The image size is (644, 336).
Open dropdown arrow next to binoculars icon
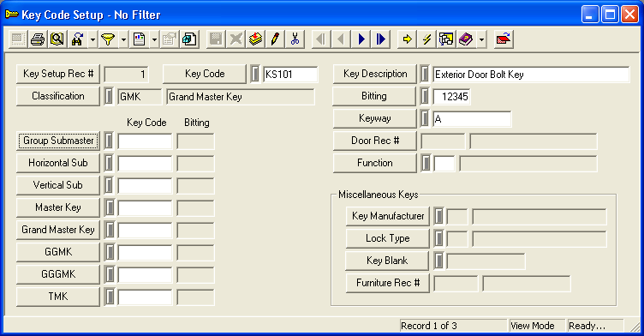(92, 40)
